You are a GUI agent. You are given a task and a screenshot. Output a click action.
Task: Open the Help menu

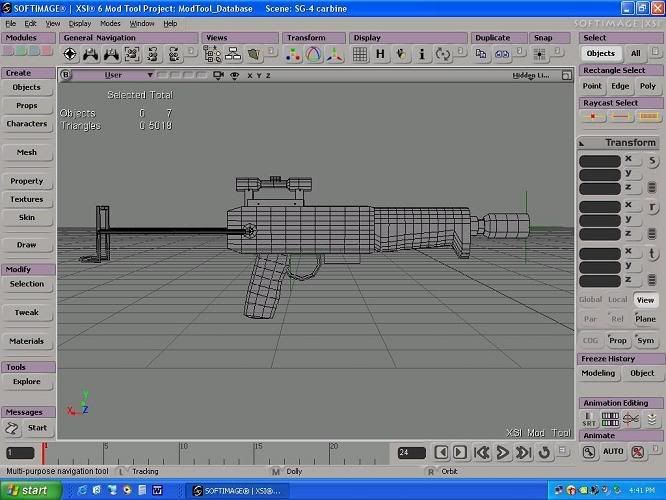pos(170,23)
